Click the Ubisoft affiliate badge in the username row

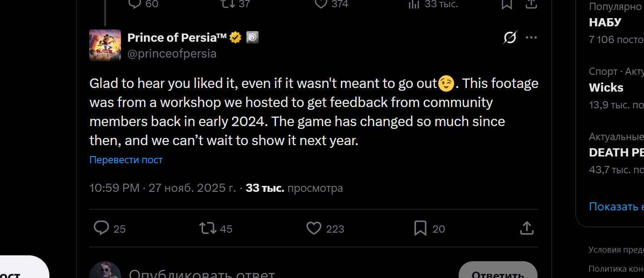pos(252,37)
